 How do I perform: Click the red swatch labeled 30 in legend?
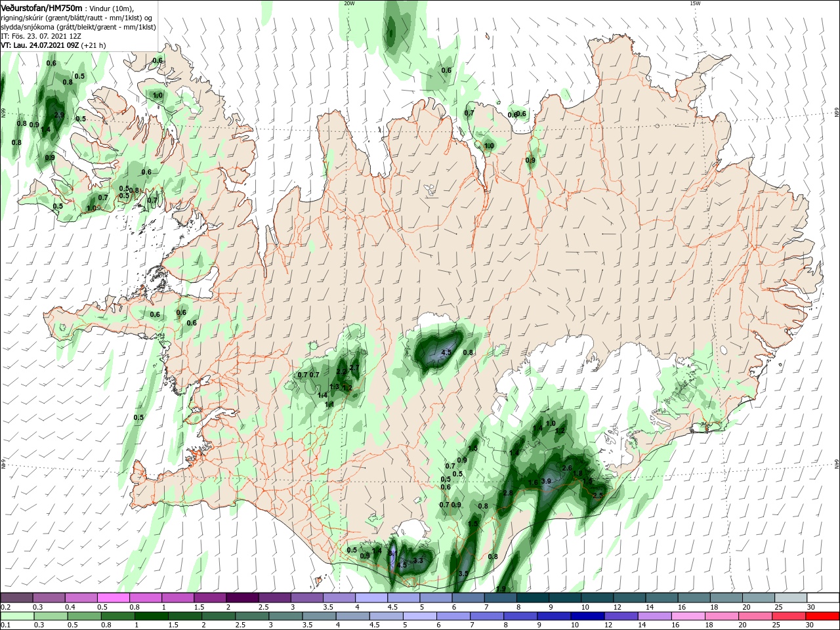pyautogui.click(x=823, y=616)
